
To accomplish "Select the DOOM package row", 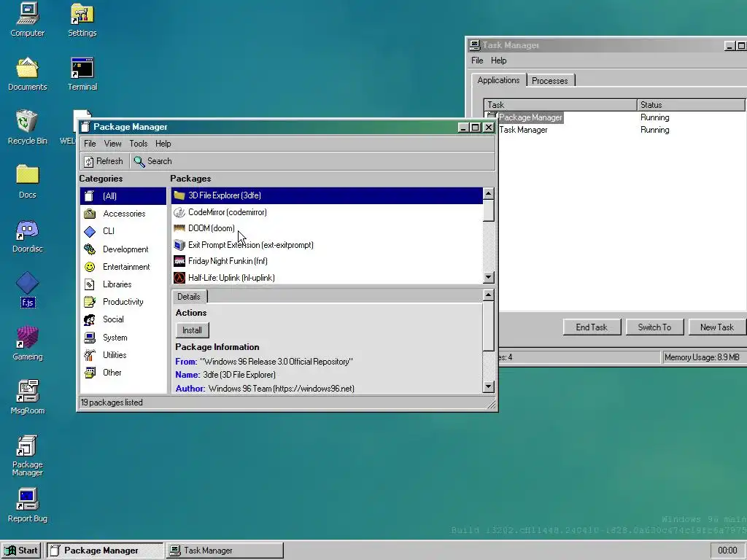I will [328, 228].
